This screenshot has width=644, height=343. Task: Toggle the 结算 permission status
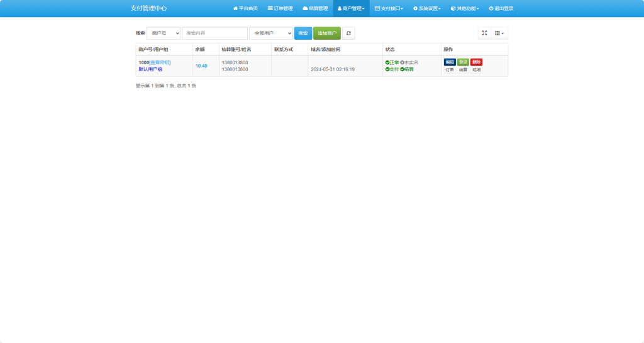(407, 69)
